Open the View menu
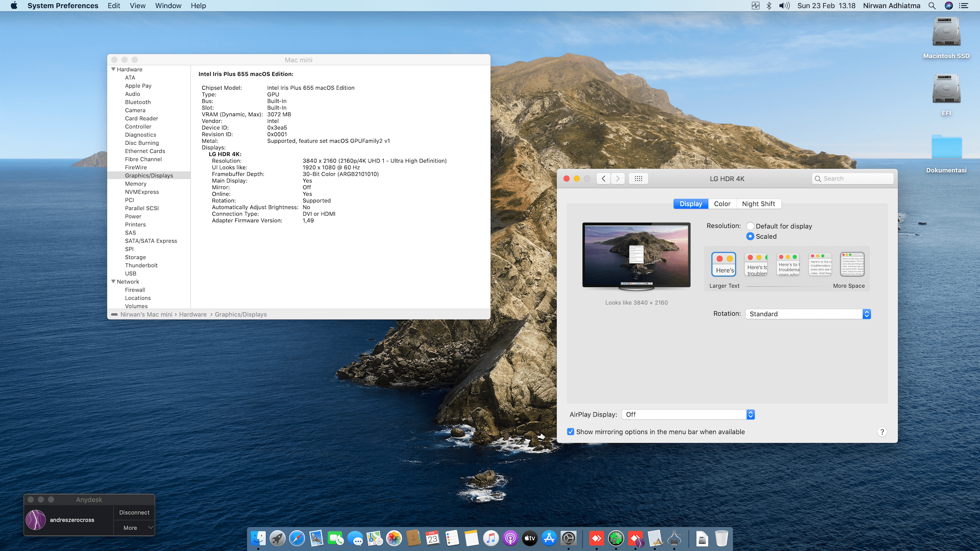 click(x=137, y=6)
